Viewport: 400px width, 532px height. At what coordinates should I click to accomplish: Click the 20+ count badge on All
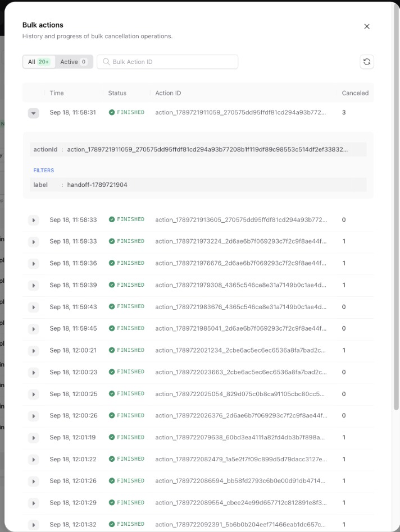coord(44,62)
